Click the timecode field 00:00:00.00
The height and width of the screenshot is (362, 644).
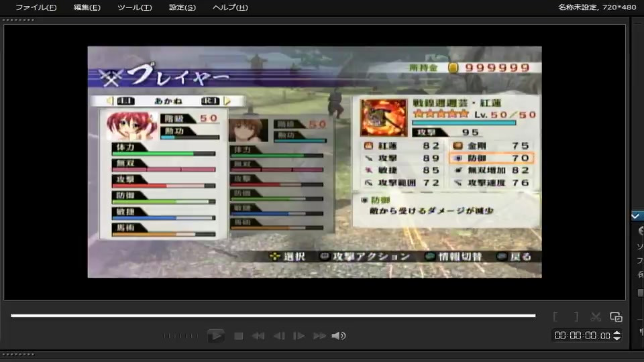(582, 336)
